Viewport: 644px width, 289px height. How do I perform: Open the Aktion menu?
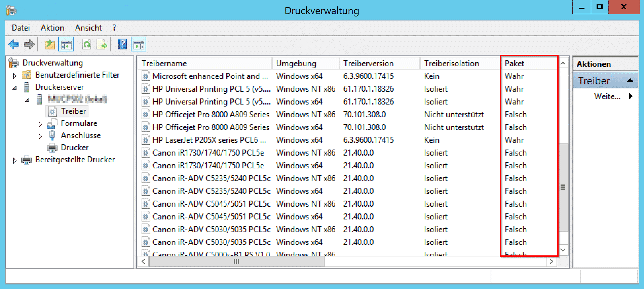pos(52,28)
